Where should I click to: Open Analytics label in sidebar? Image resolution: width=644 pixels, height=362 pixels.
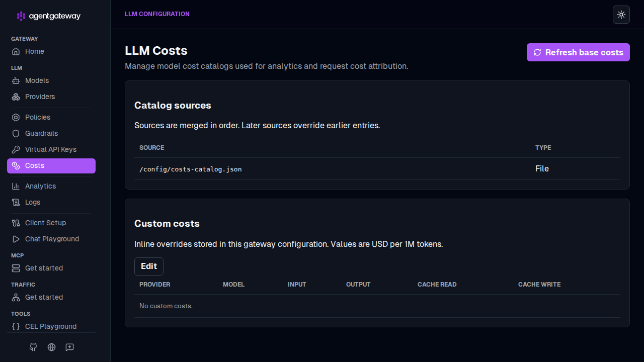[41, 186]
